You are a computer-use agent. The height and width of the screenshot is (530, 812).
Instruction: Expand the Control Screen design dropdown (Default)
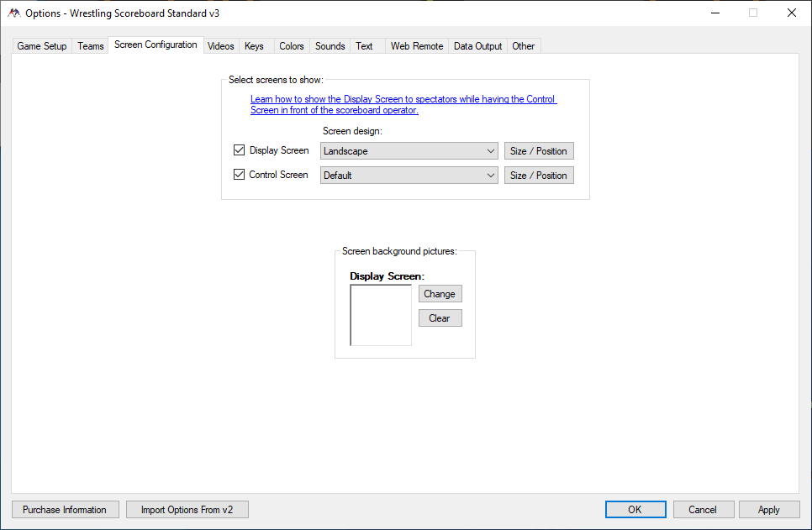coord(409,176)
